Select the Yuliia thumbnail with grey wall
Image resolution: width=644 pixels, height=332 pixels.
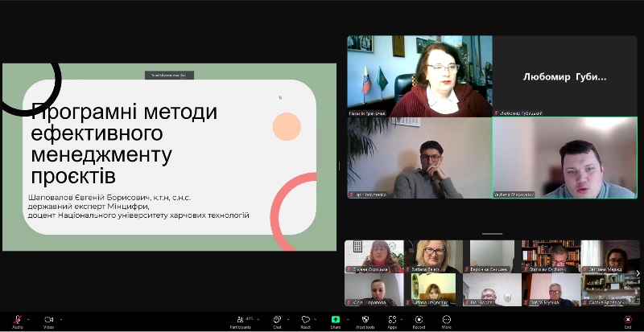point(374,289)
